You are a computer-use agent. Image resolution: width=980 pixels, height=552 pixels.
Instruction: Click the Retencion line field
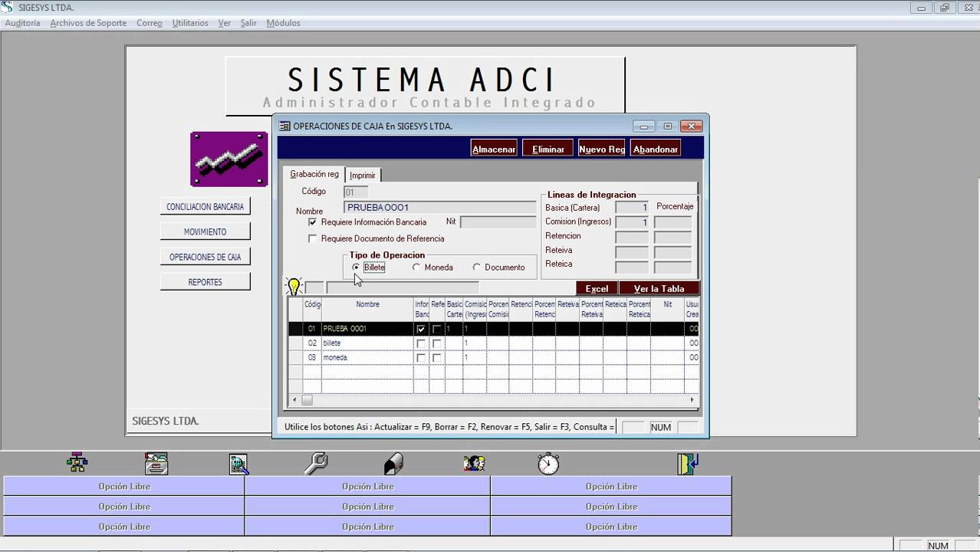click(x=632, y=236)
